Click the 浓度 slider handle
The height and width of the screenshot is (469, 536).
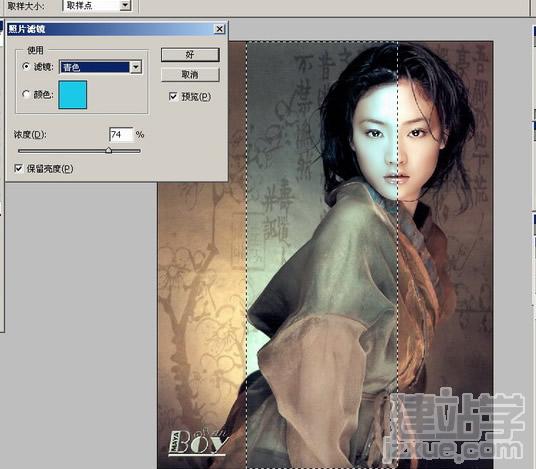(108, 150)
